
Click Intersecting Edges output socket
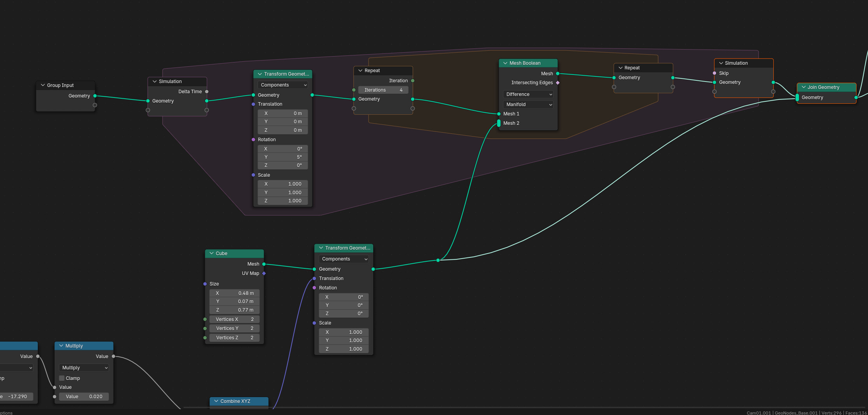coord(558,83)
